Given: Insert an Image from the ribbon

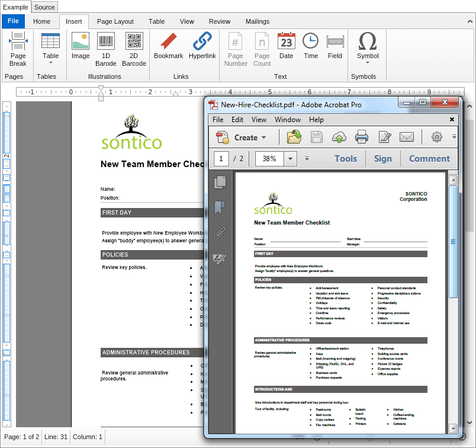Looking at the screenshot, I should (81, 46).
